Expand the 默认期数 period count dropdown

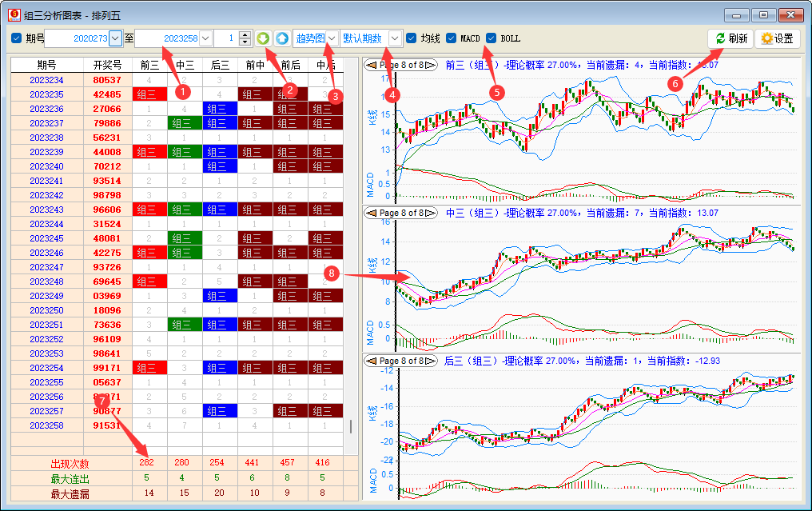click(x=395, y=38)
